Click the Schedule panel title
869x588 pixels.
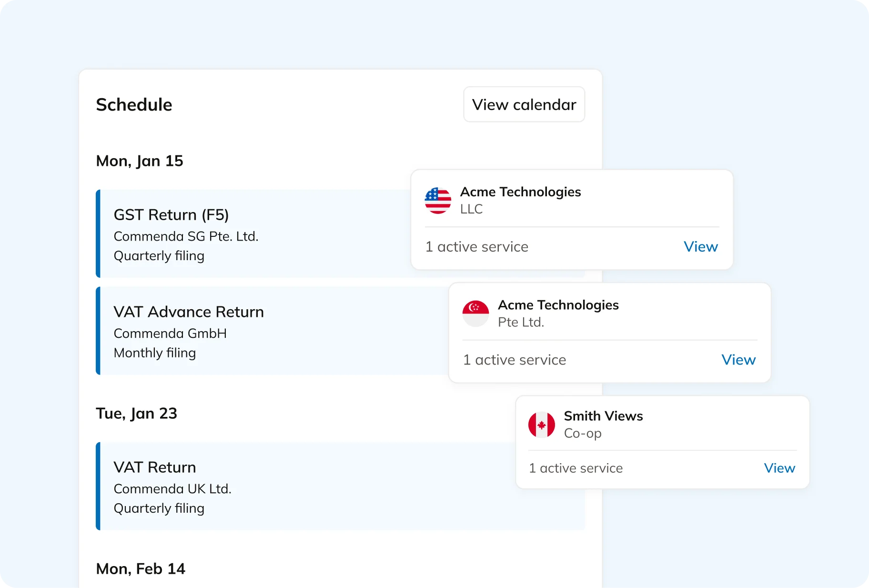[x=134, y=104]
